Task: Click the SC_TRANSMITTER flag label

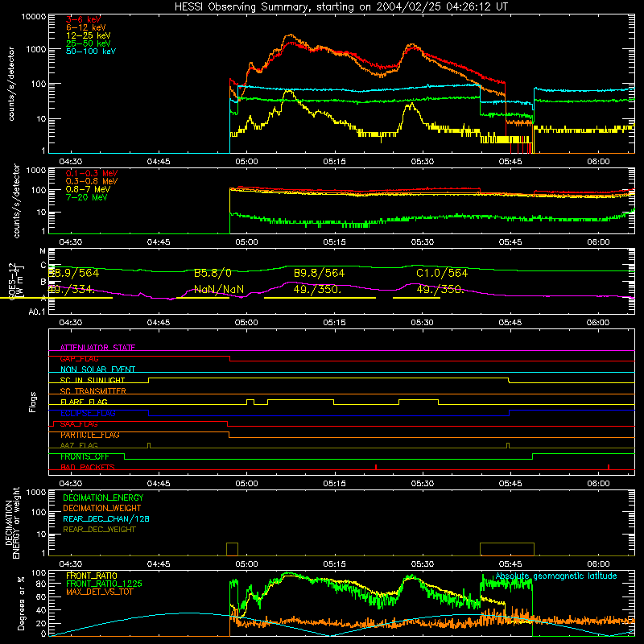Action: point(93,391)
